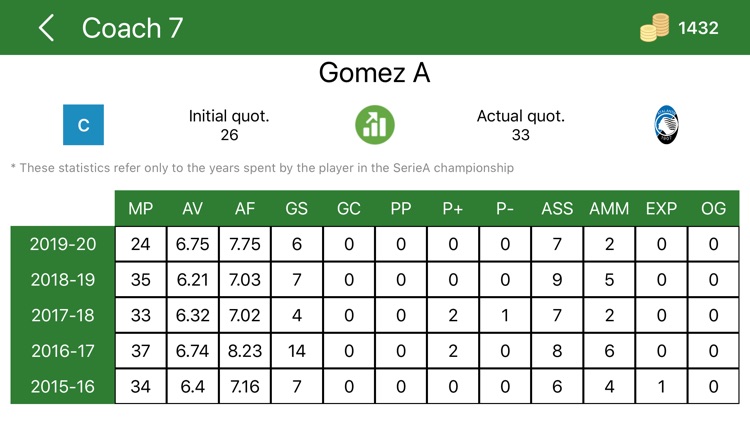Screen dimensions: 750x422
Task: Select the 2019-20 season row
Action: [x=63, y=245]
